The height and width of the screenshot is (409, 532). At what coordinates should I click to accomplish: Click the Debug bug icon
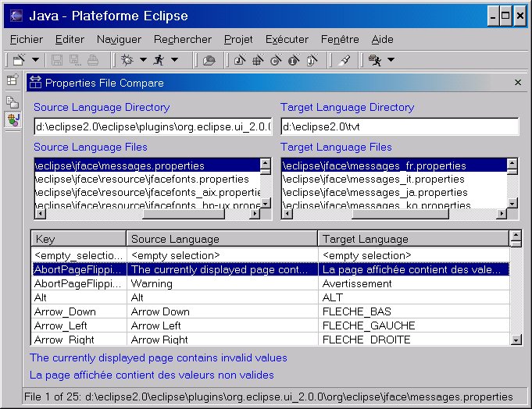click(x=127, y=60)
